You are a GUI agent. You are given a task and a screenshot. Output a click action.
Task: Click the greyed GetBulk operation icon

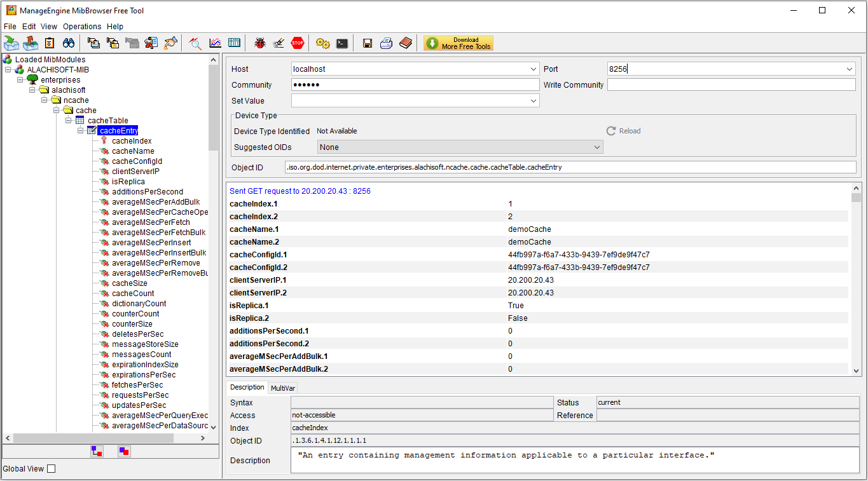(x=132, y=43)
